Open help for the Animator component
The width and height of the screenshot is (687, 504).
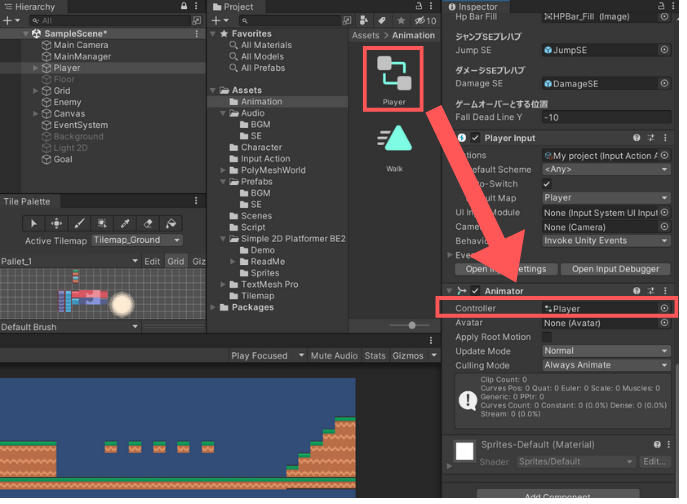coord(637,290)
